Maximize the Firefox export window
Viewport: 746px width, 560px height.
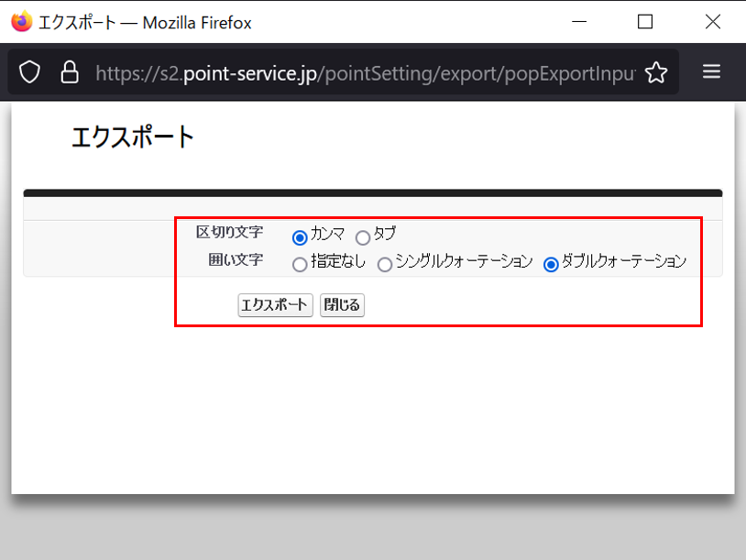[x=645, y=22]
